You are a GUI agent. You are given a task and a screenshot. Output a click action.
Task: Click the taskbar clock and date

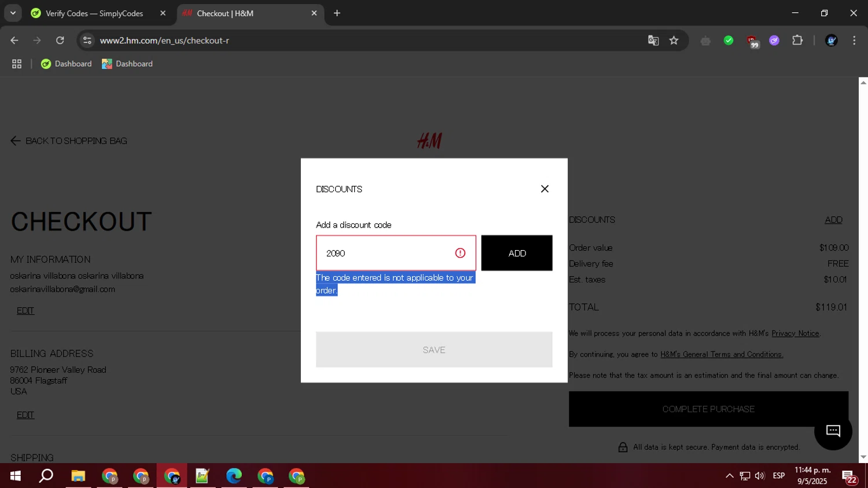coord(812,476)
